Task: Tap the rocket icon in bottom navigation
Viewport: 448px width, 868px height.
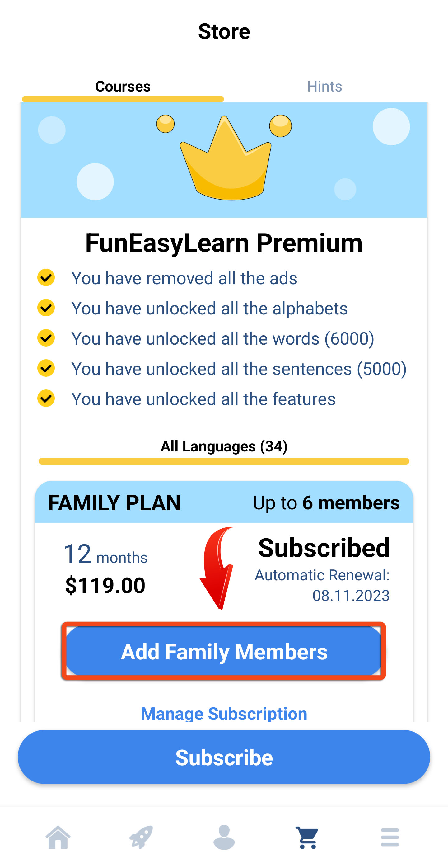Action: [141, 837]
